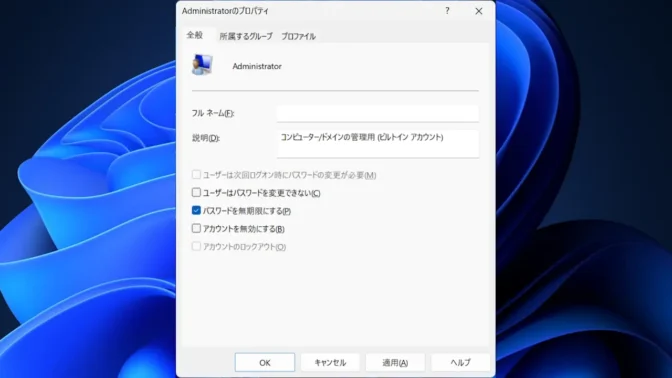Apply changes with 適用(A) button
Image resolution: width=672 pixels, height=378 pixels.
point(395,363)
